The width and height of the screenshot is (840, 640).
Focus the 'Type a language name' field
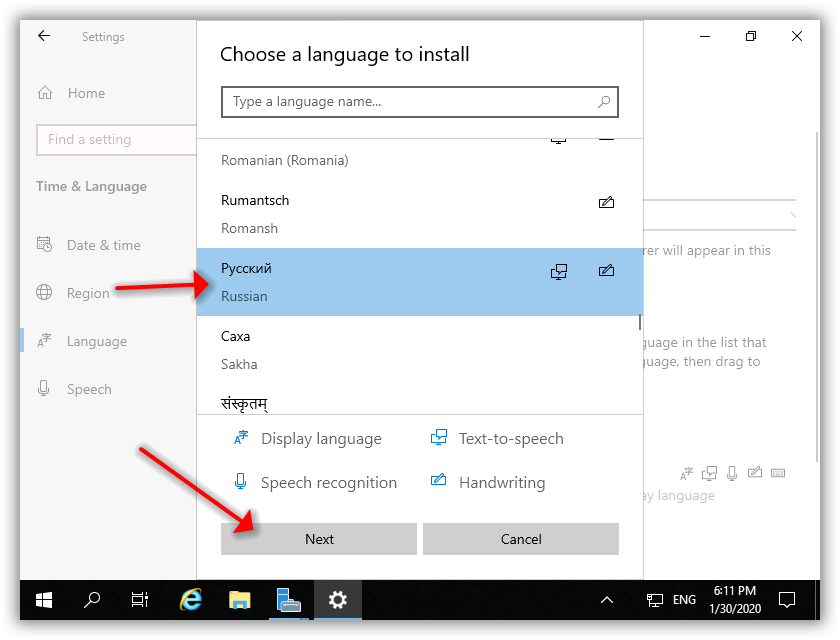(x=408, y=102)
